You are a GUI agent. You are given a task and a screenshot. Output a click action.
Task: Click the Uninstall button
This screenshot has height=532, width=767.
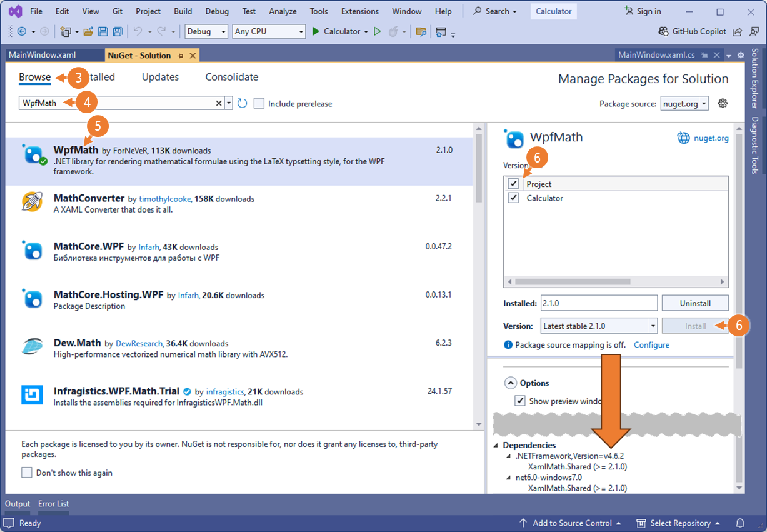click(x=695, y=303)
